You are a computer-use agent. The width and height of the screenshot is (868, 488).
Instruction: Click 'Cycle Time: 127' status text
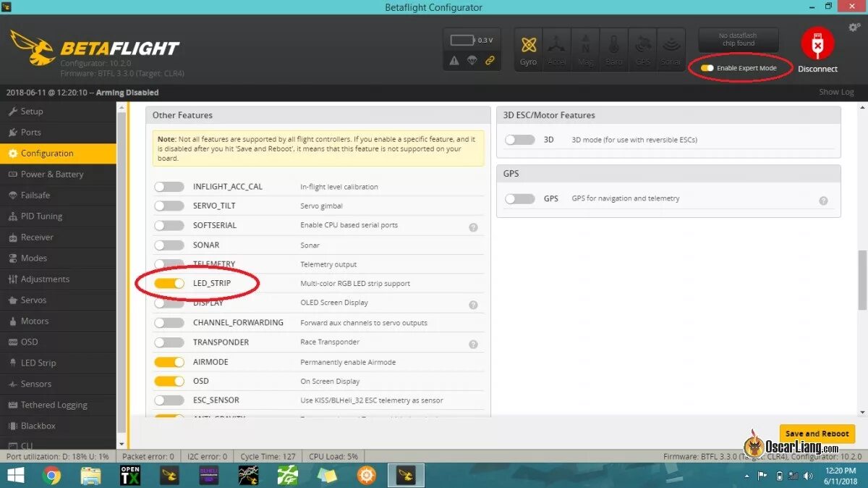click(268, 457)
